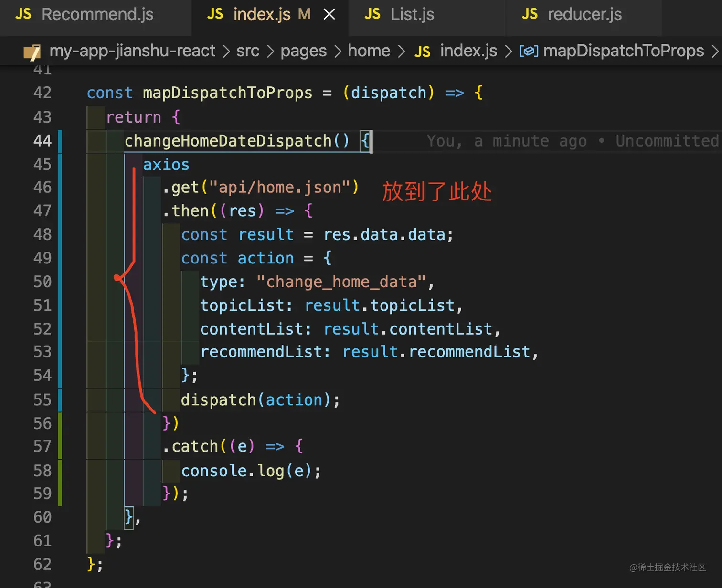Open the my-app-jianshu-react breadcrumb

[x=132, y=51]
